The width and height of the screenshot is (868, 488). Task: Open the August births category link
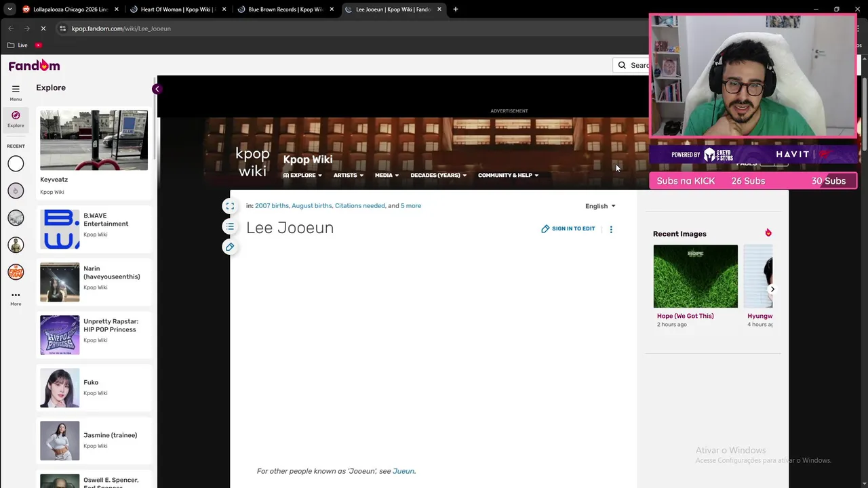[312, 206]
